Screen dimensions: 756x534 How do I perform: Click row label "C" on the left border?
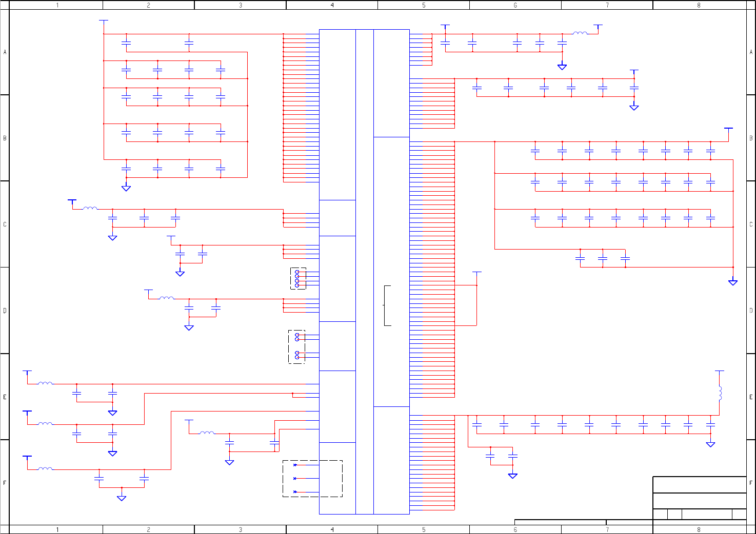click(5, 224)
